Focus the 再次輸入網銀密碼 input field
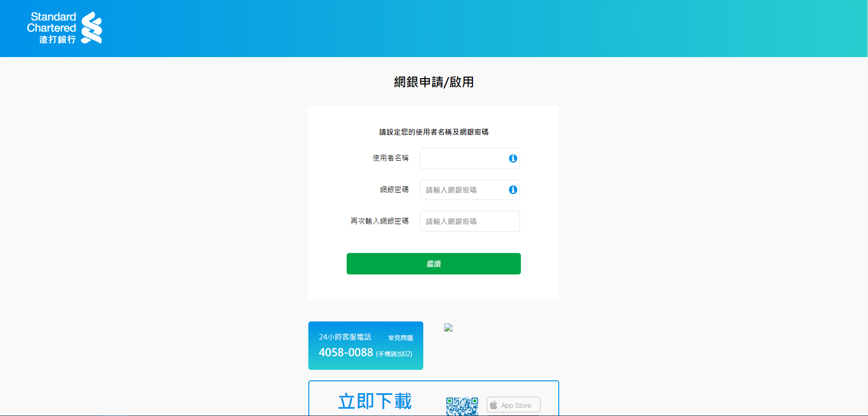Viewport: 868px width, 416px height. pos(470,221)
